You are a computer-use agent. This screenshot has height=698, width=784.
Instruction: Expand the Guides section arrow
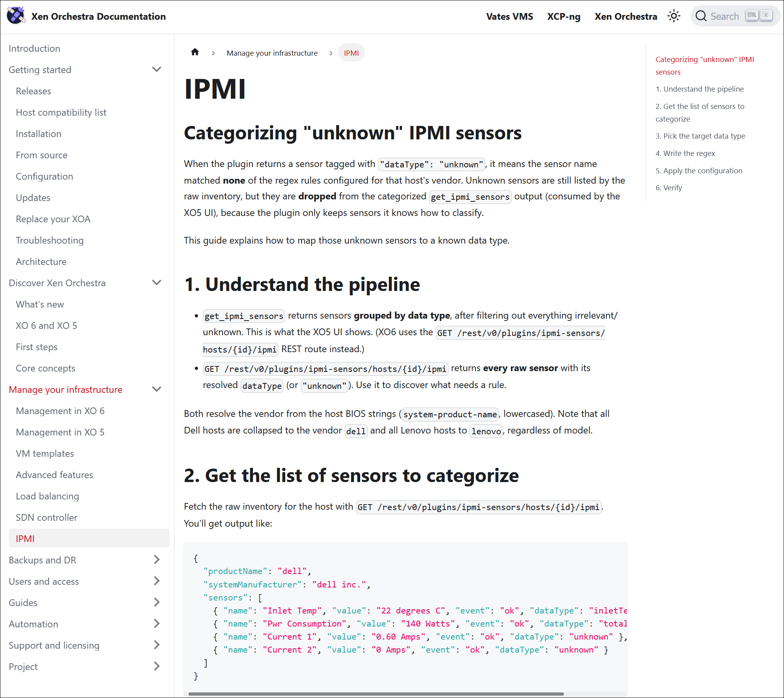click(157, 603)
